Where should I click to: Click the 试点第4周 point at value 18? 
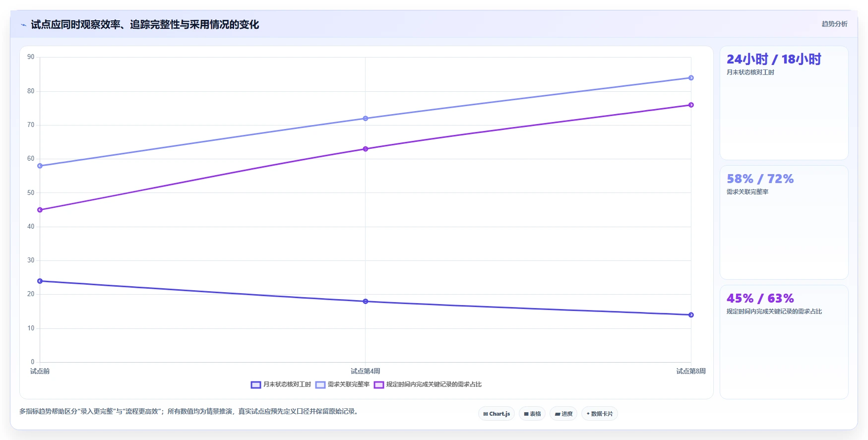366,302
